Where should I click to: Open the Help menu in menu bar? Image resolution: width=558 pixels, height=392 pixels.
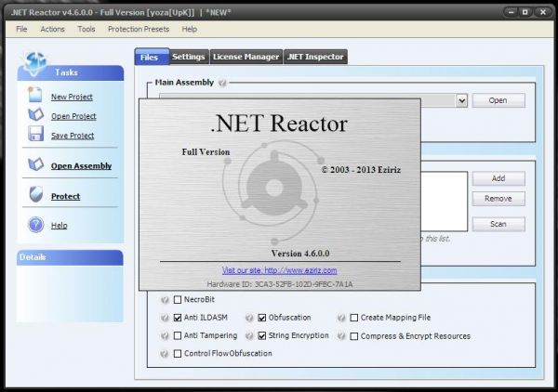click(x=190, y=29)
